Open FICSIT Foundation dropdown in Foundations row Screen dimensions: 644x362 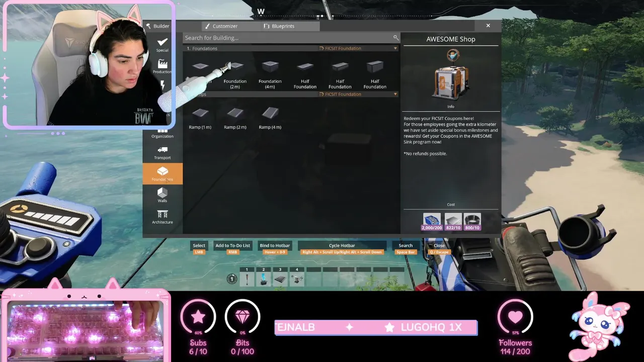(x=358, y=48)
